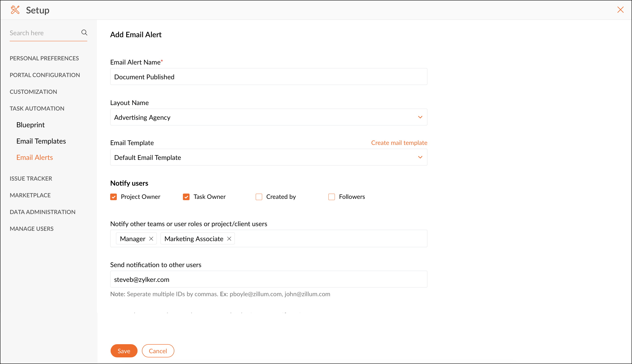Open the Issue Tracker section

point(31,179)
